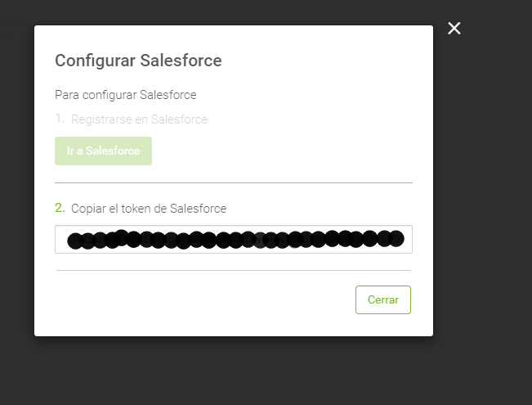Click empty white area left of Cerrar
532x405 pixels.
point(203,299)
